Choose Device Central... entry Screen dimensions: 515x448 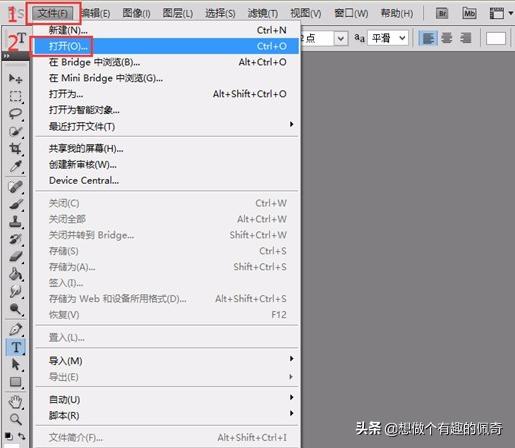pos(167,180)
